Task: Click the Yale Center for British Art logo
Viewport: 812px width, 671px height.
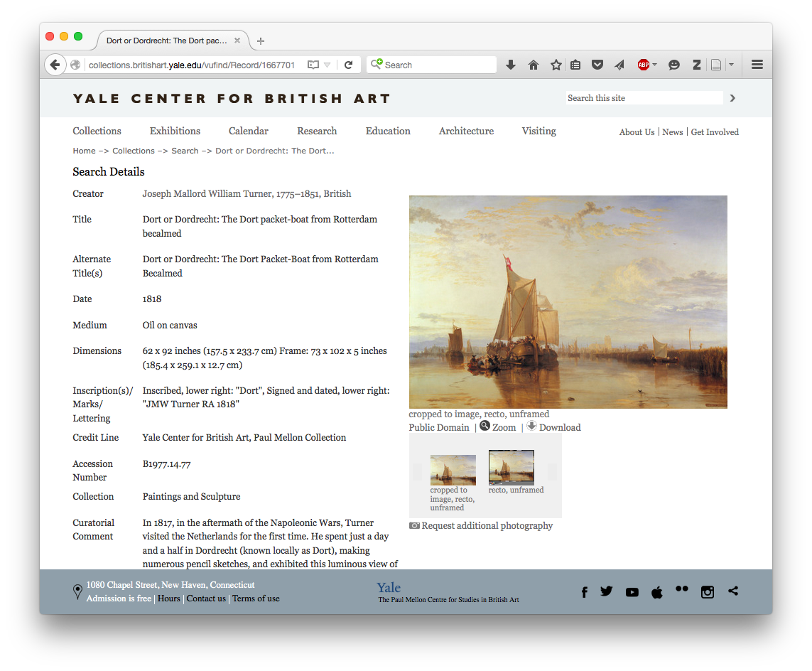Action: pyautogui.click(x=232, y=99)
